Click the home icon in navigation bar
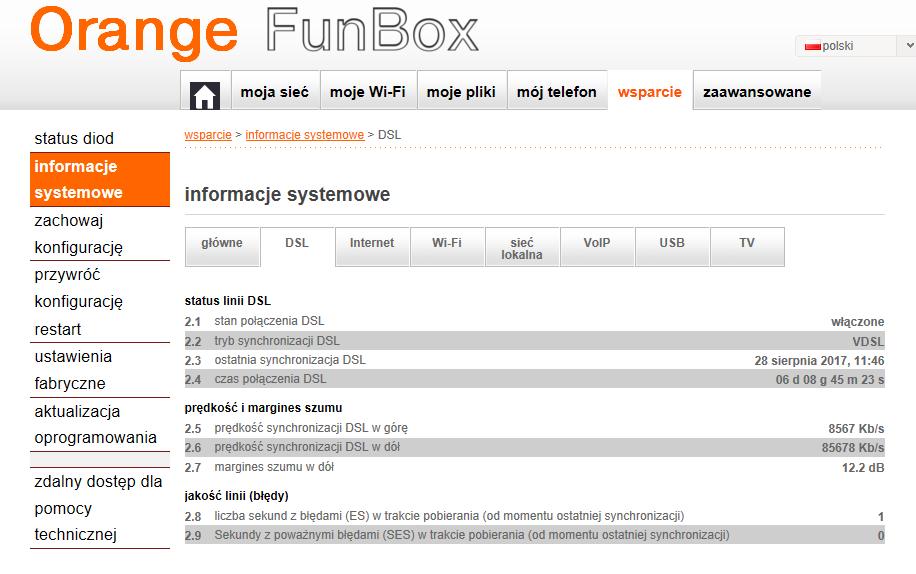 point(205,92)
